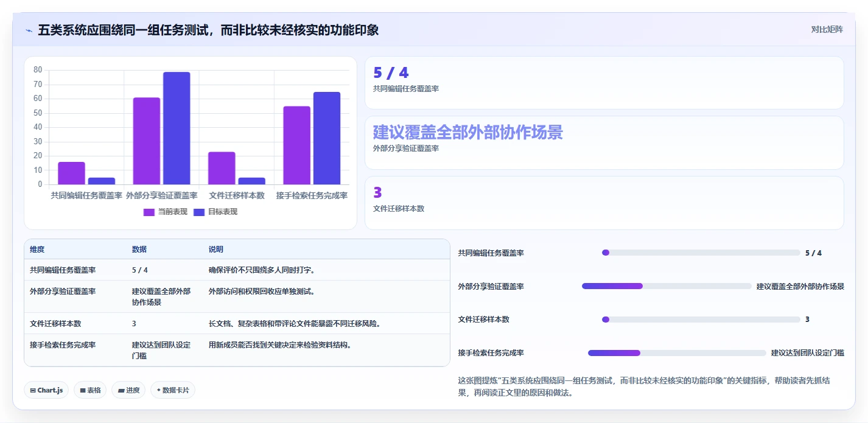Click table value 5 / 4
The width and height of the screenshot is (868, 423).
coord(140,270)
